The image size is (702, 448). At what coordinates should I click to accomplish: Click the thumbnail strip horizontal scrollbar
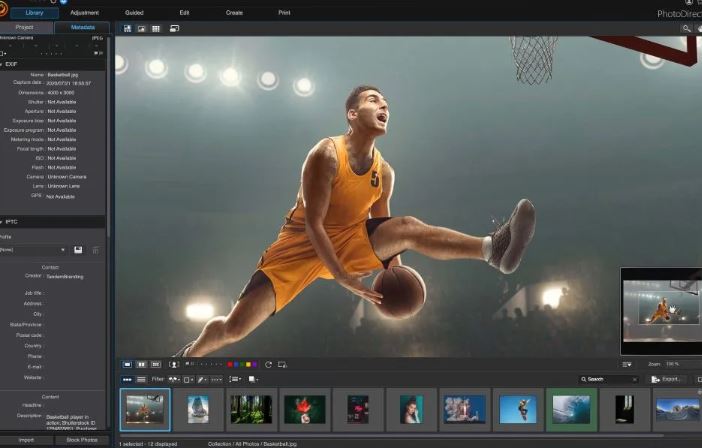coord(390,435)
